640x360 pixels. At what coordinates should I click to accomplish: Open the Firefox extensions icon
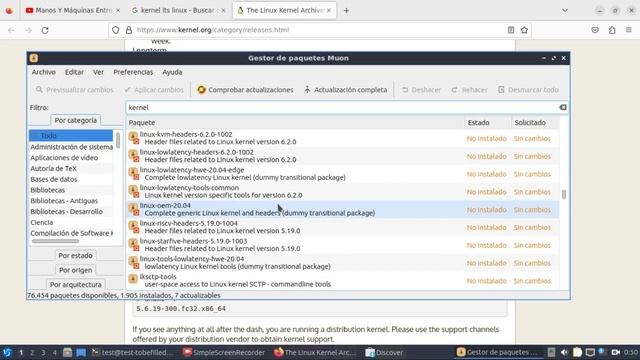point(612,30)
